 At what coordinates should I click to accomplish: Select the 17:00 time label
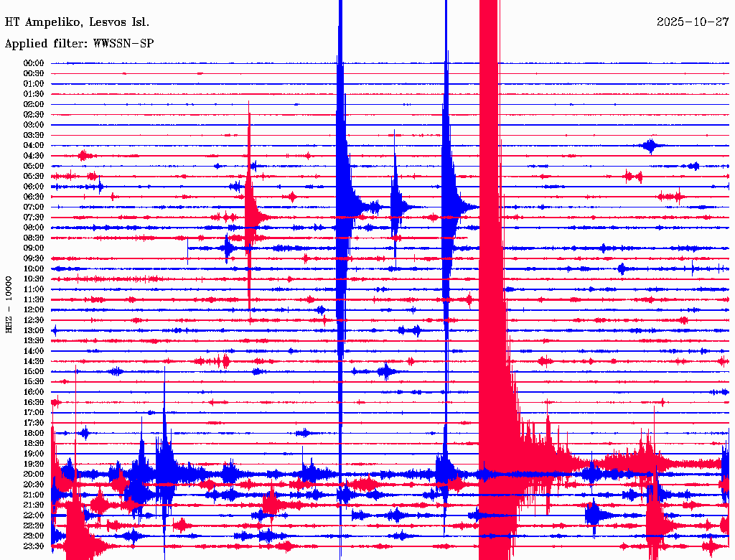click(x=34, y=413)
